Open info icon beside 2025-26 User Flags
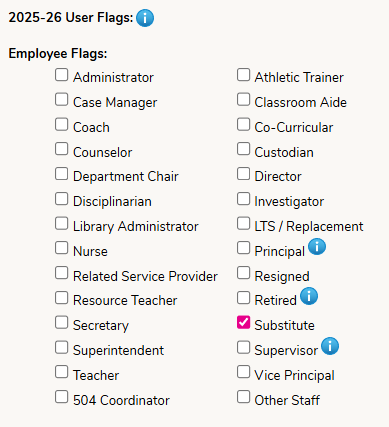Screen dimensions: 389x427 [x=145, y=18]
